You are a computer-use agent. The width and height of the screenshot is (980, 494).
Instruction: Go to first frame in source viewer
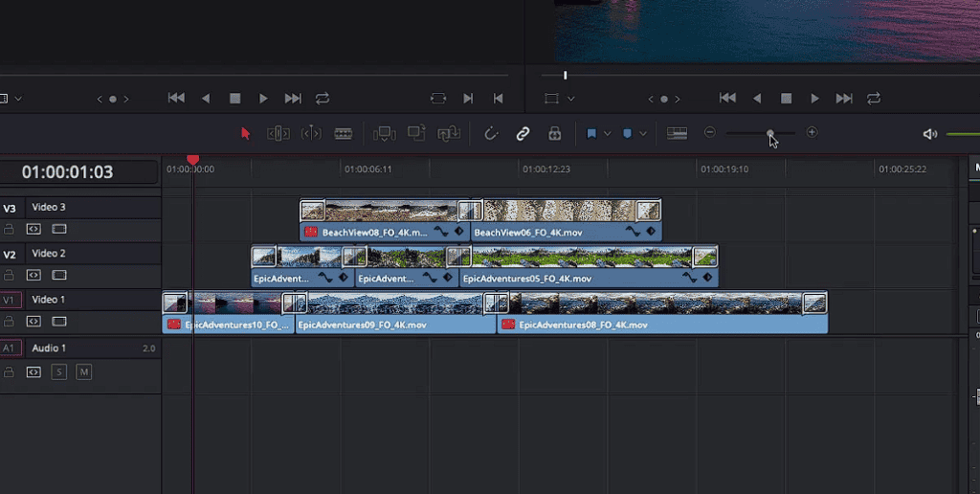coord(176,98)
